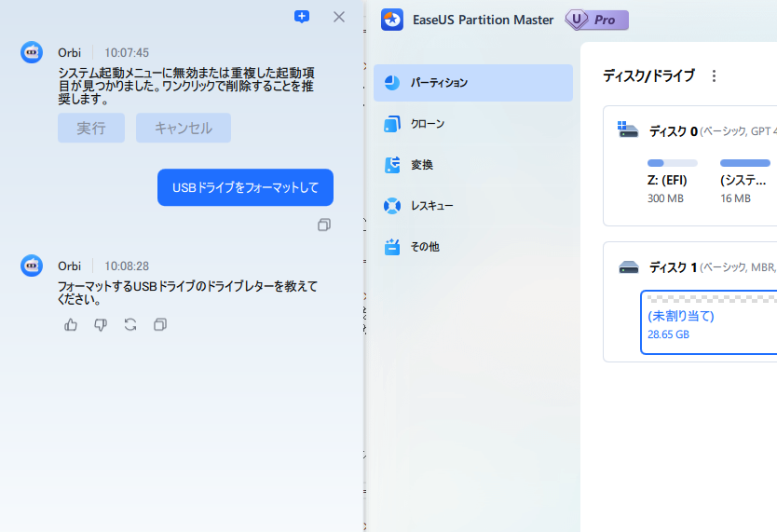Copy the USB format user message
Screen dimensions: 777x532
pos(324,225)
